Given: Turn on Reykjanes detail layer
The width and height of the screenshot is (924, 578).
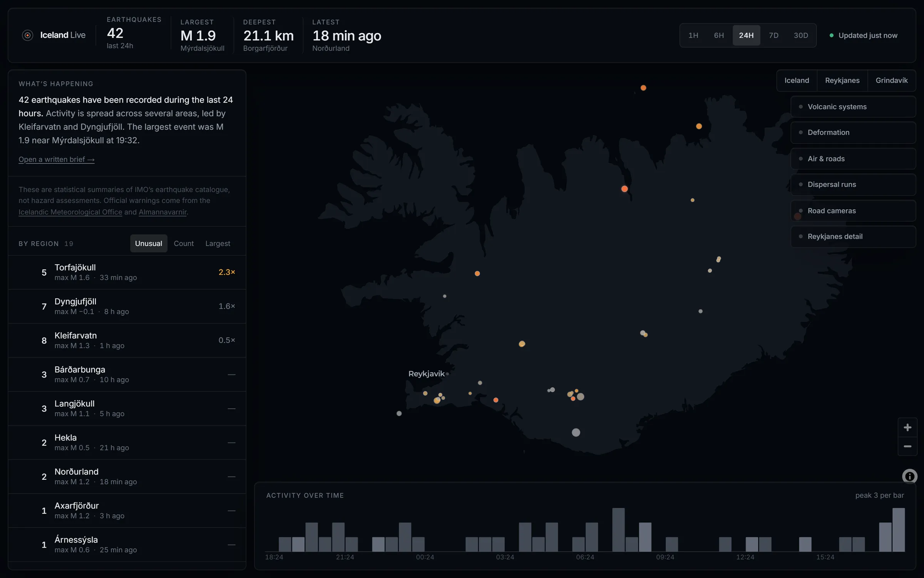Looking at the screenshot, I should pyautogui.click(x=853, y=237).
